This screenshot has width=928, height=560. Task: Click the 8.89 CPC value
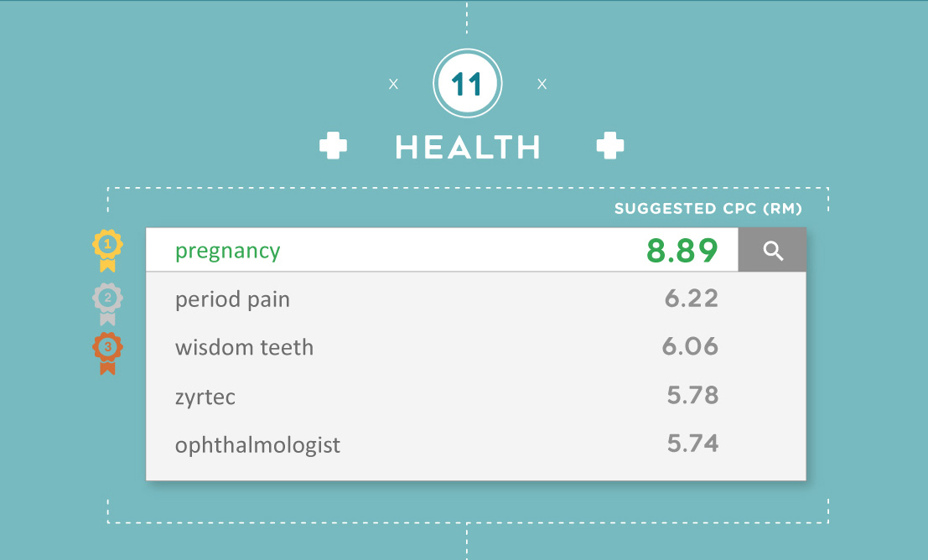tap(682, 251)
